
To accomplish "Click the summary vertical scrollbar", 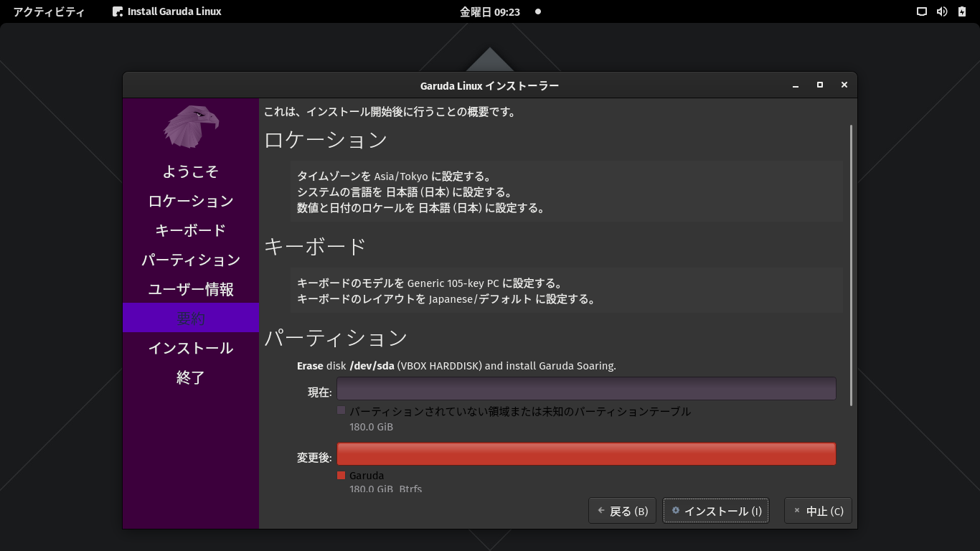I will (x=852, y=265).
